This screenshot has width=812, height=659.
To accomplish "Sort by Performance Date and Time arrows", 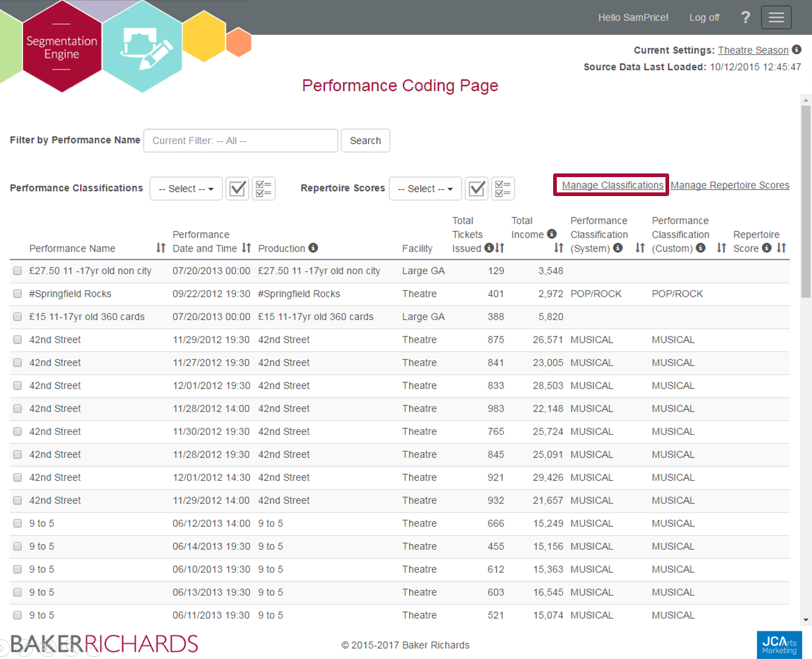I will tap(246, 248).
